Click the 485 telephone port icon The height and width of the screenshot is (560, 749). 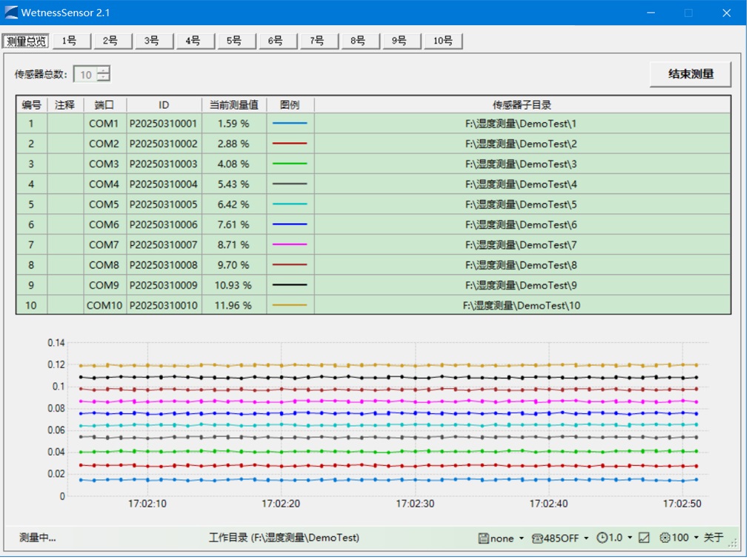coord(537,538)
